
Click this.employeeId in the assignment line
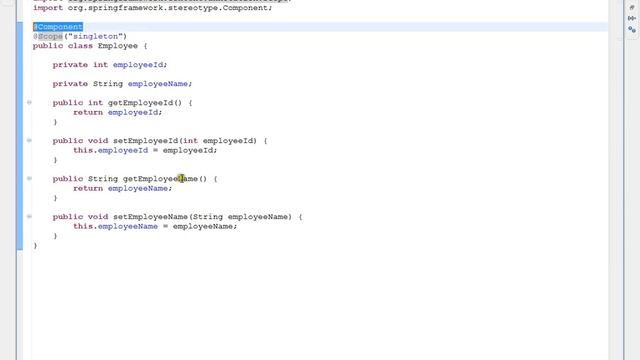tap(111, 150)
